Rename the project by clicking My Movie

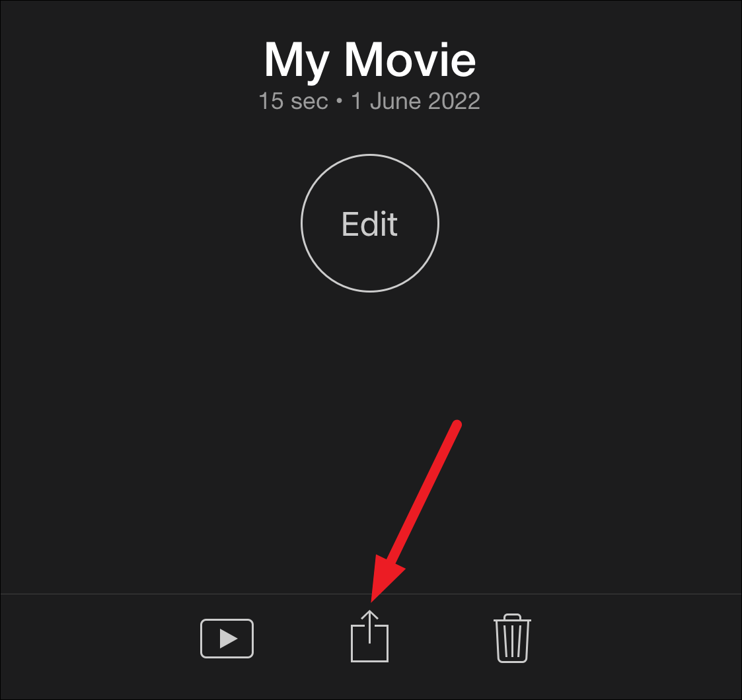point(369,60)
